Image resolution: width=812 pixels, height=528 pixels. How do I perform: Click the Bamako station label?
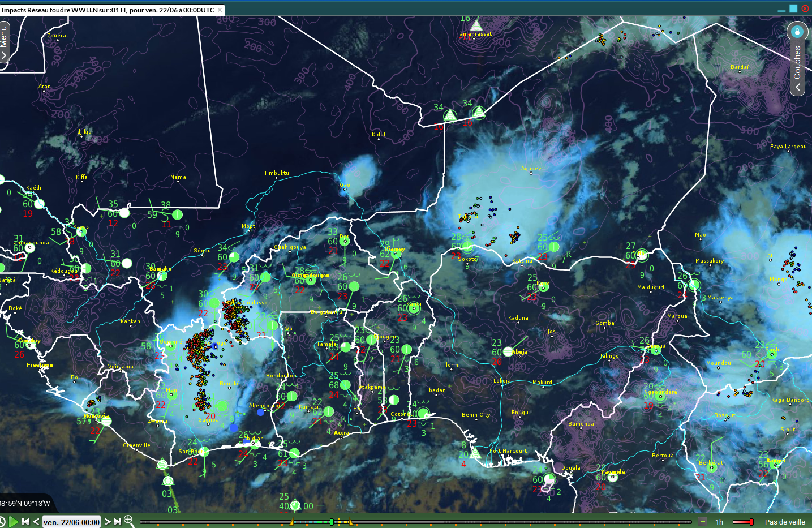[160, 269]
